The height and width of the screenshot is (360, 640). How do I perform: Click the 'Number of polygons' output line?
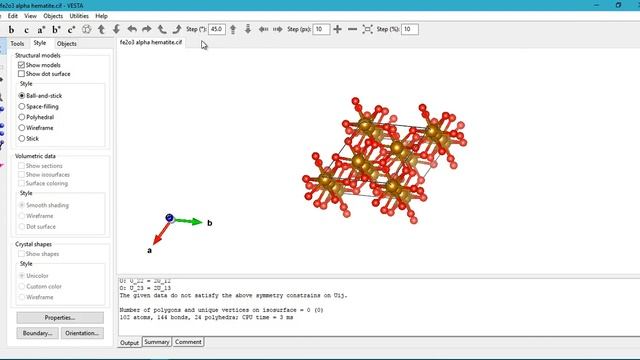pyautogui.click(x=221, y=310)
